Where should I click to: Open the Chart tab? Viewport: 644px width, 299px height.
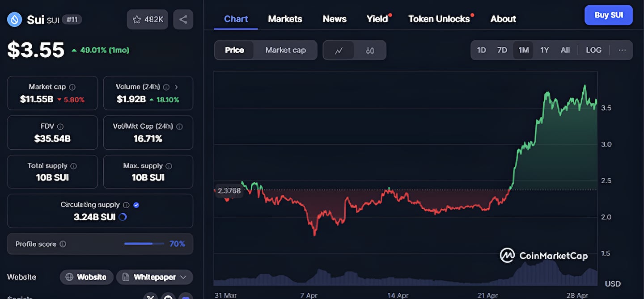(236, 19)
